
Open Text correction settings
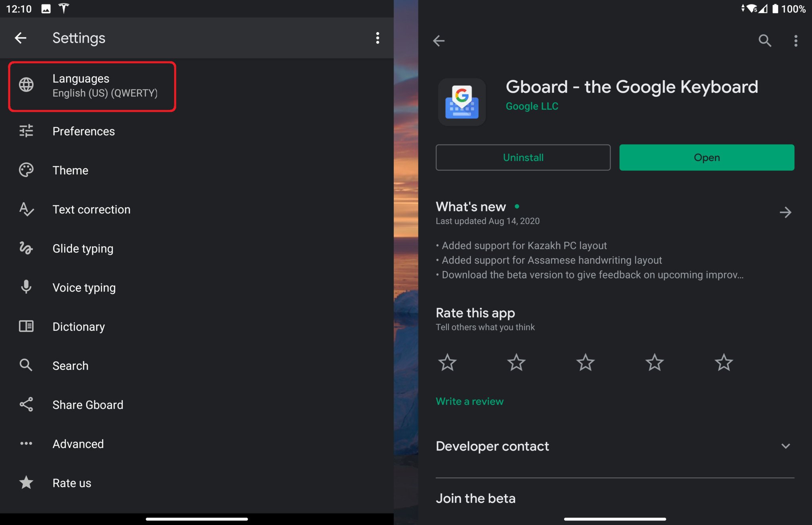pos(91,209)
